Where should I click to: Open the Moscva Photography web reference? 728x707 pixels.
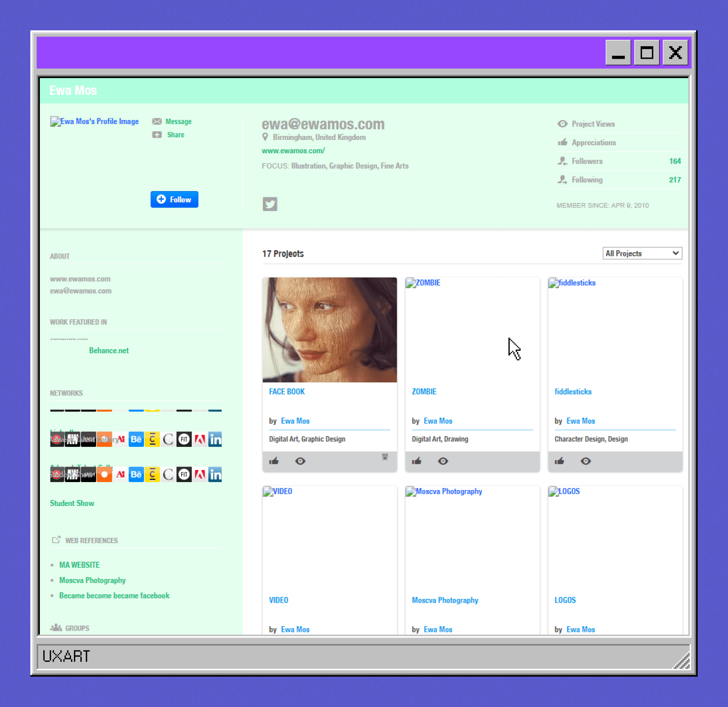click(x=93, y=580)
